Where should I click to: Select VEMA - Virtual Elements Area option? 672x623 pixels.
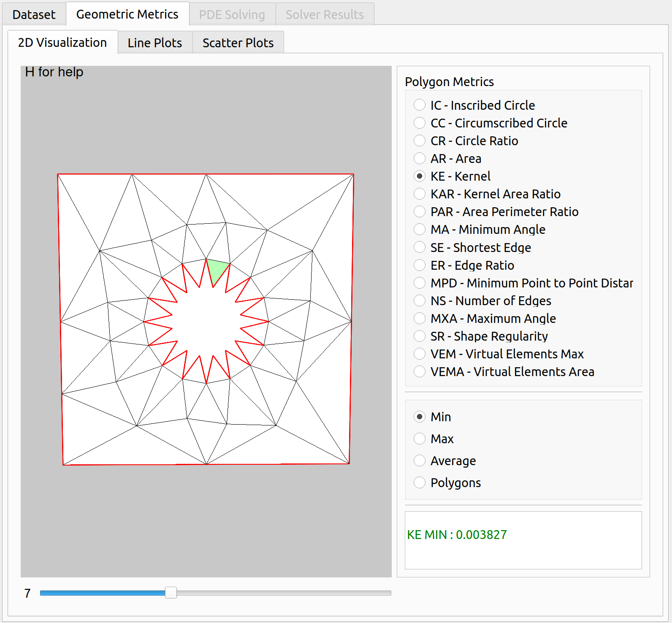pyautogui.click(x=420, y=371)
